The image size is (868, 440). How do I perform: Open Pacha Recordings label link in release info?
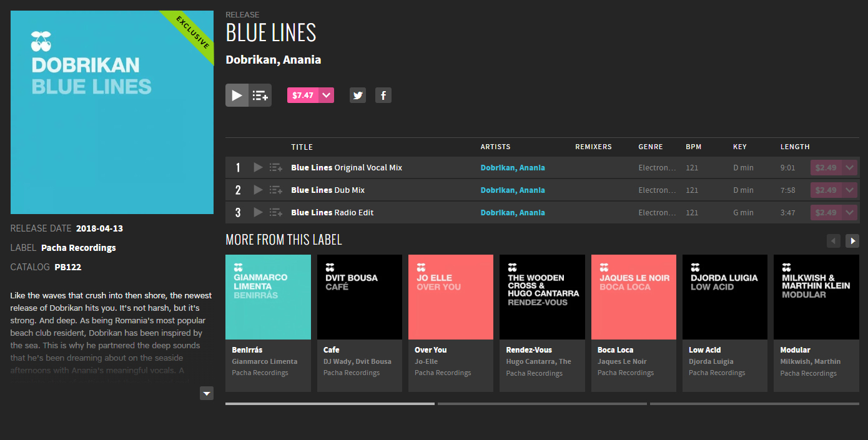[x=79, y=248]
